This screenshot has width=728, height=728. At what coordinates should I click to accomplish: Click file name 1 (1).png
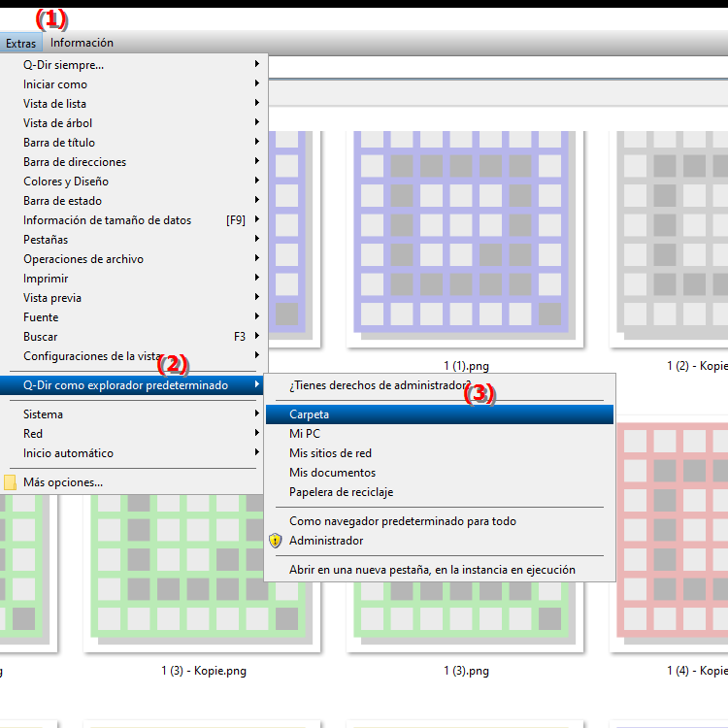(466, 366)
